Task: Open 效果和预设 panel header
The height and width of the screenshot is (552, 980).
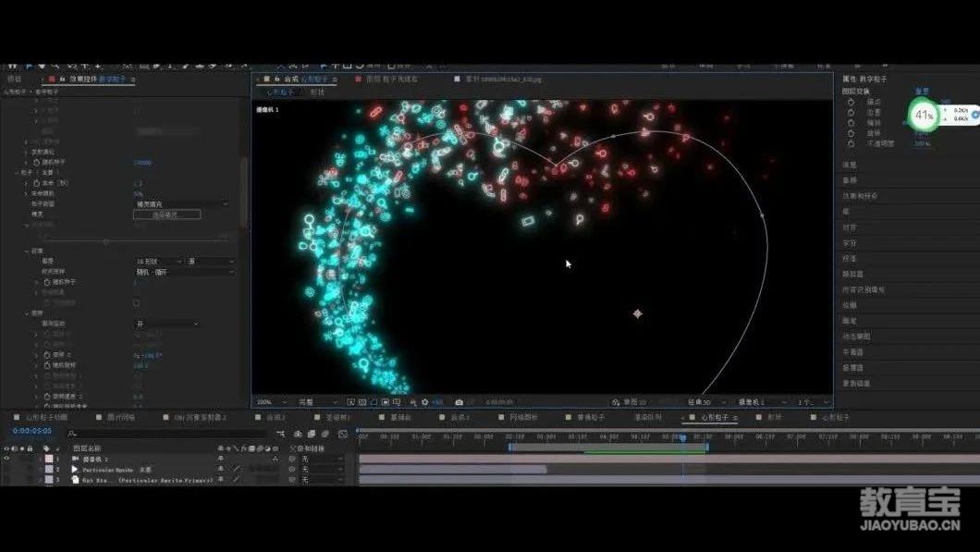Action: (860, 196)
